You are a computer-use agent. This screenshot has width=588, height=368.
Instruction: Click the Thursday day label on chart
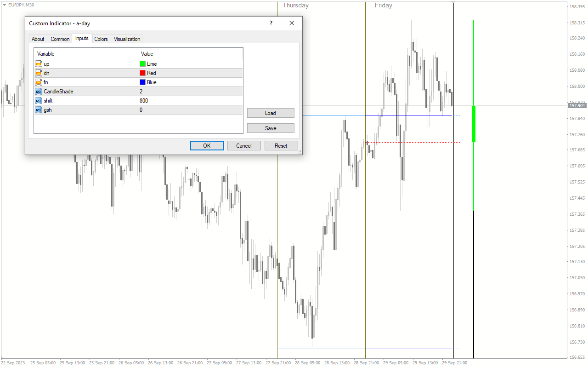[x=295, y=6]
